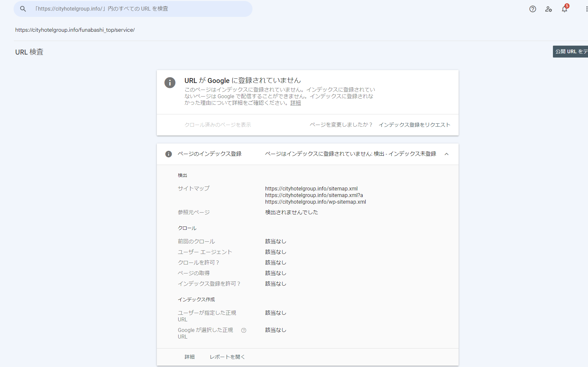Click the 検出 section heading
Screen dimensions: 588x367
[x=182, y=175]
